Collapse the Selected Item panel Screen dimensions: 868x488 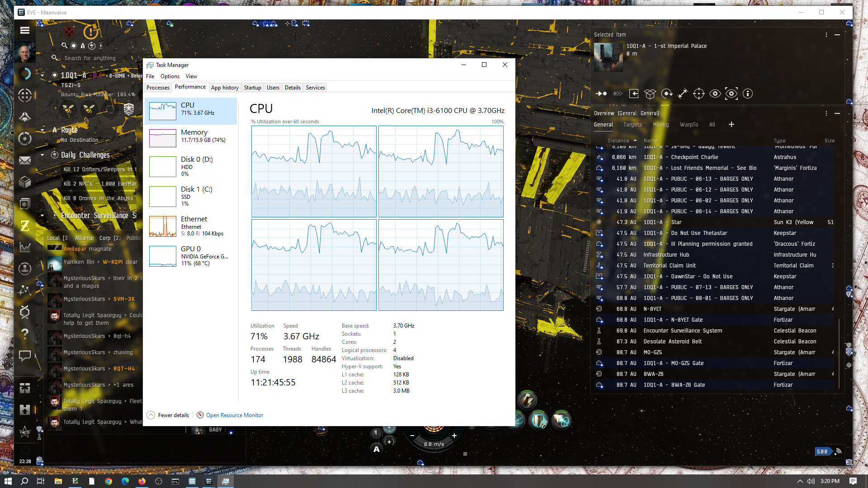[x=837, y=35]
